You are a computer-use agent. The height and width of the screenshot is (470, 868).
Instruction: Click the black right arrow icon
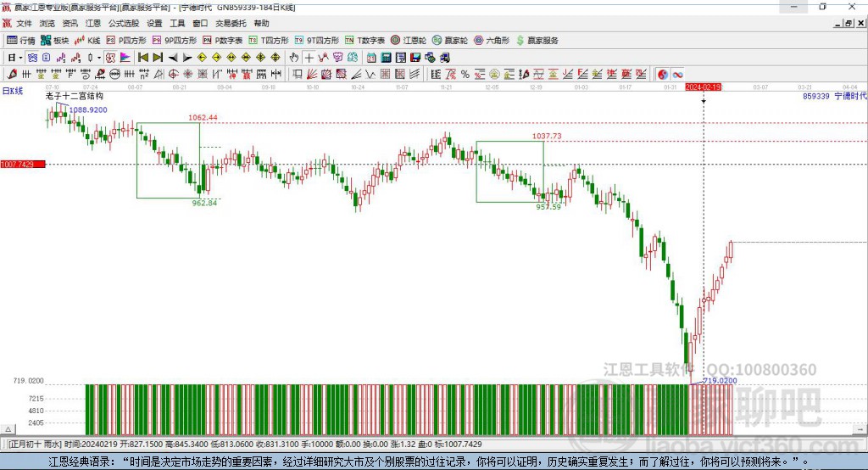click(187, 58)
